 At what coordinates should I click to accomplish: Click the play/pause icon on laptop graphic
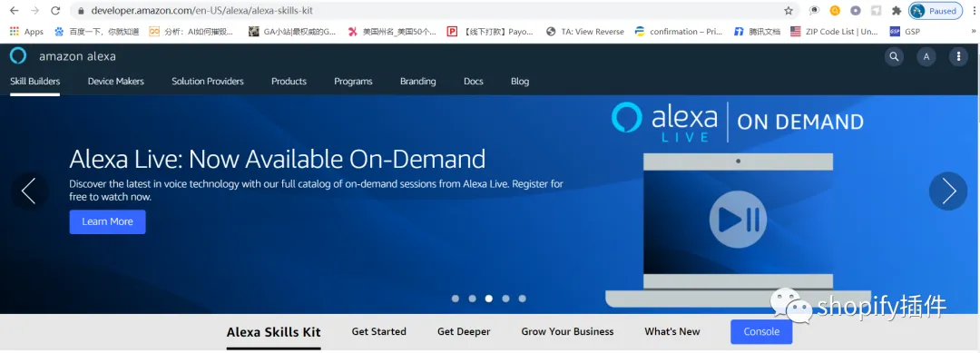pyautogui.click(x=738, y=220)
